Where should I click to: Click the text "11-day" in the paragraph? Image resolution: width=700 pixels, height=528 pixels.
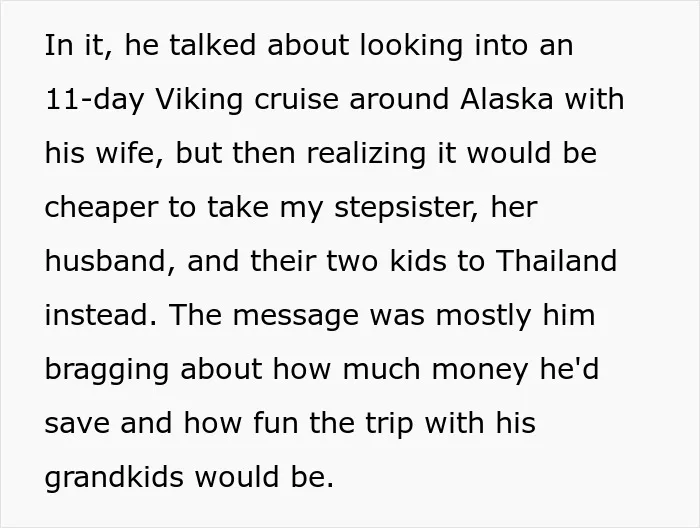(95, 100)
